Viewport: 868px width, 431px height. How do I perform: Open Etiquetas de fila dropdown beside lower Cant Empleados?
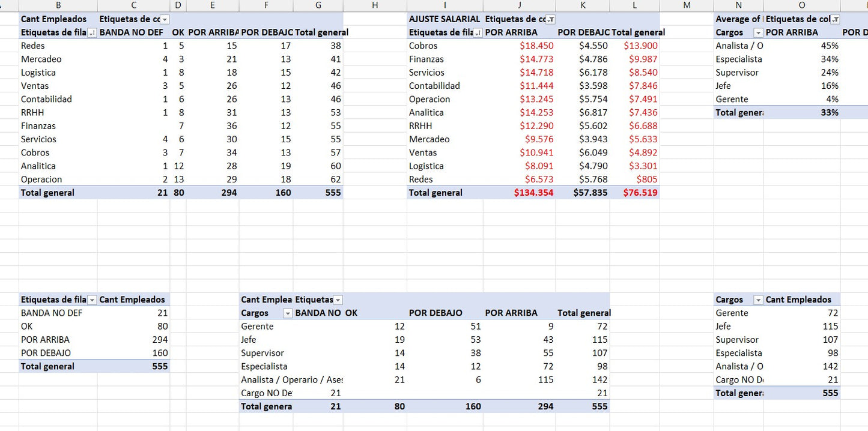[92, 300]
